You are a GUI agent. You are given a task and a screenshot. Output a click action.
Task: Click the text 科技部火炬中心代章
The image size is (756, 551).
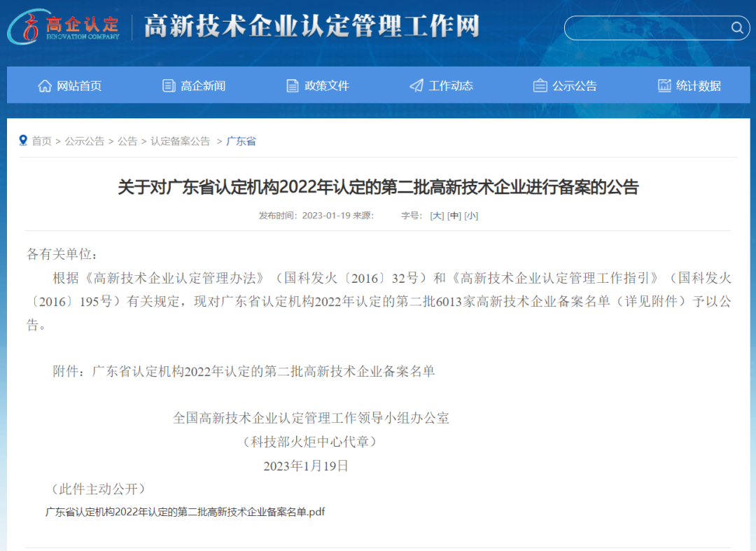311,442
